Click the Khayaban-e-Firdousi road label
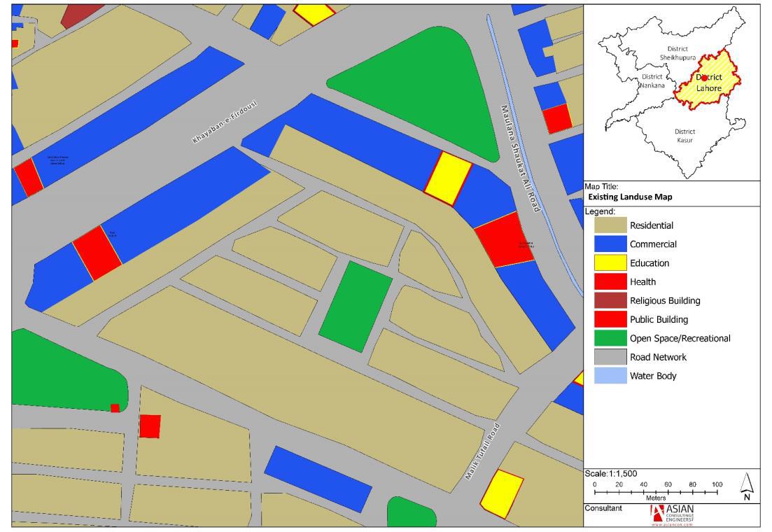Screen dimensions: 772x532 click(225, 122)
